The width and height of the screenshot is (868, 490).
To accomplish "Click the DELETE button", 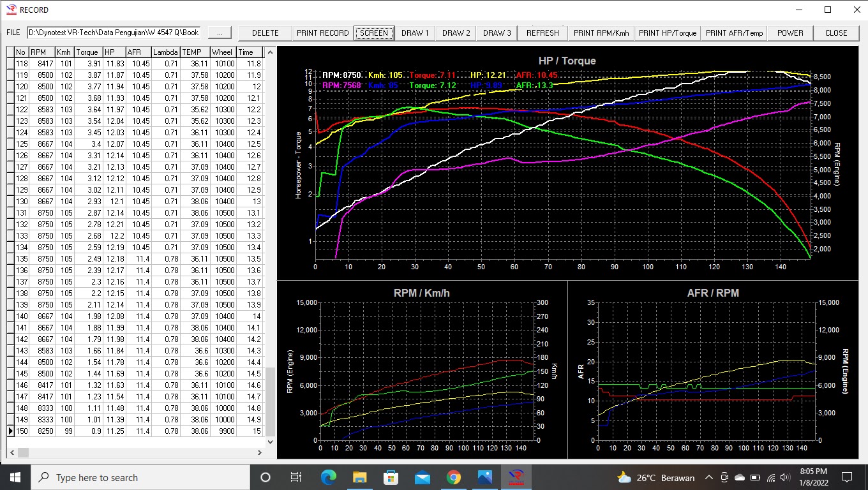I will click(265, 33).
